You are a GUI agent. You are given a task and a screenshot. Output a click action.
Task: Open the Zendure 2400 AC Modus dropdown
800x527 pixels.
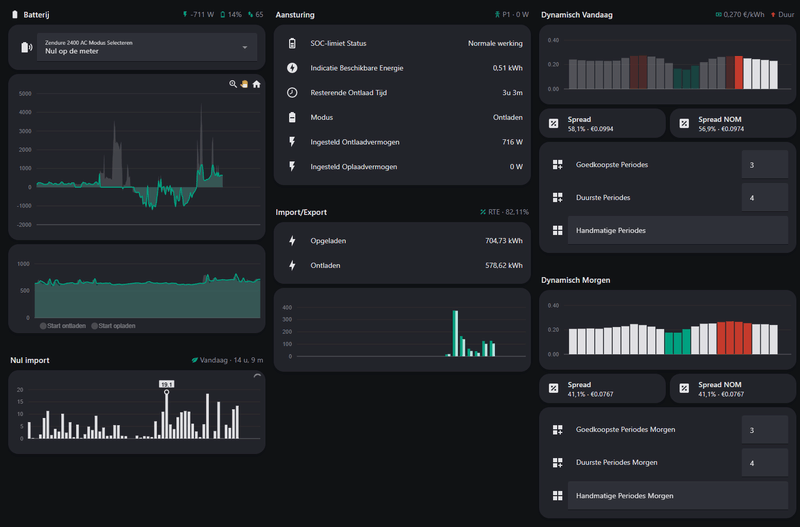click(x=146, y=47)
